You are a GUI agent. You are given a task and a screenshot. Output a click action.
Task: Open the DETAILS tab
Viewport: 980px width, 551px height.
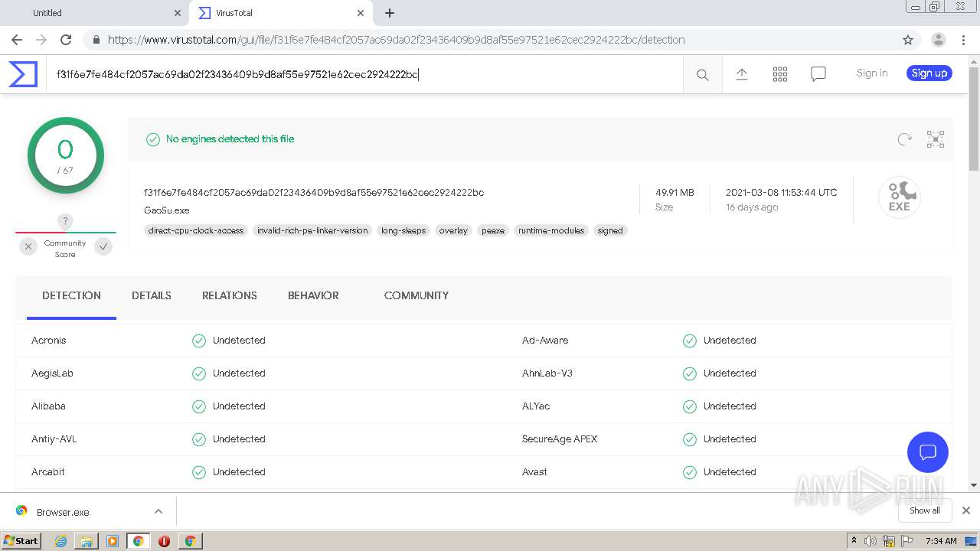coord(152,295)
